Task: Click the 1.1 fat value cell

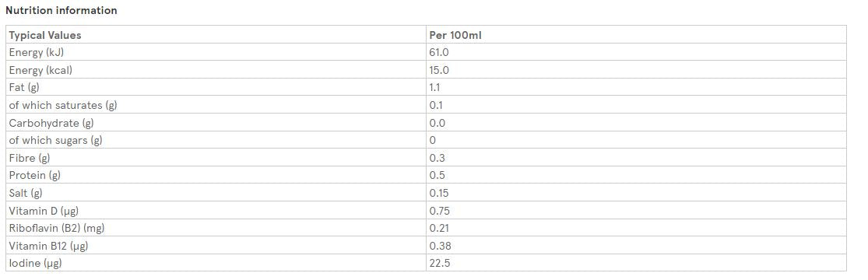Action: 636,87
